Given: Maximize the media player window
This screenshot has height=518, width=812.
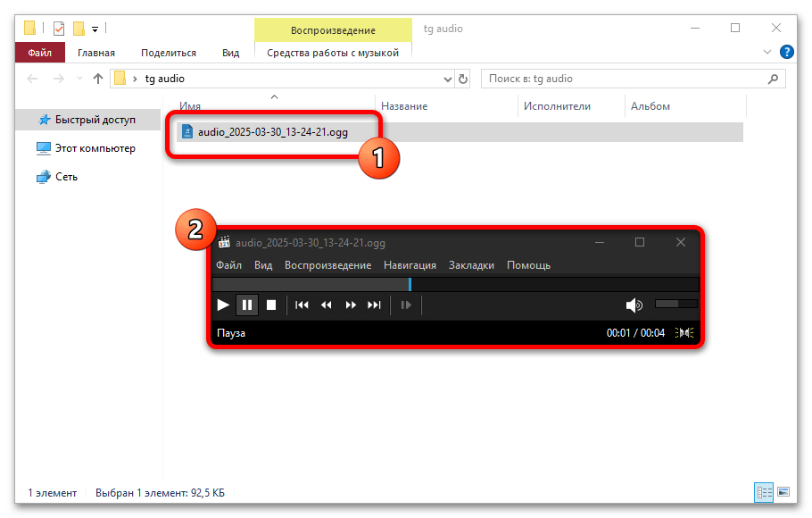Looking at the screenshot, I should [x=640, y=242].
